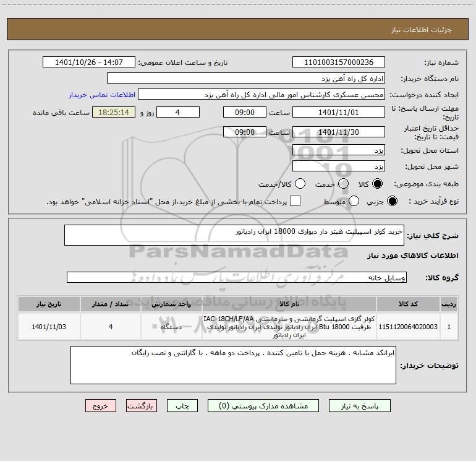The image size is (476, 461).
Task: Open مشاهده مدارک پیوستی (0) button
Action: (x=263, y=406)
